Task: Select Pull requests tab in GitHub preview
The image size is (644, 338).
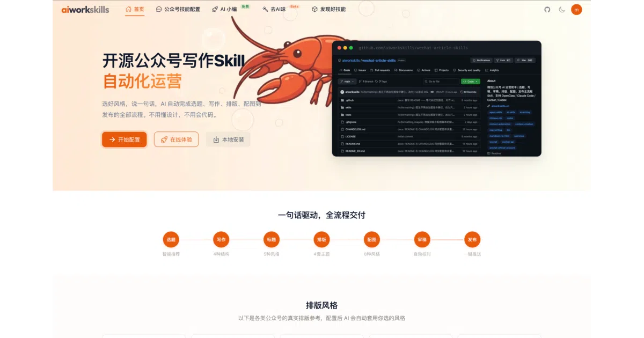Action: (x=379, y=70)
